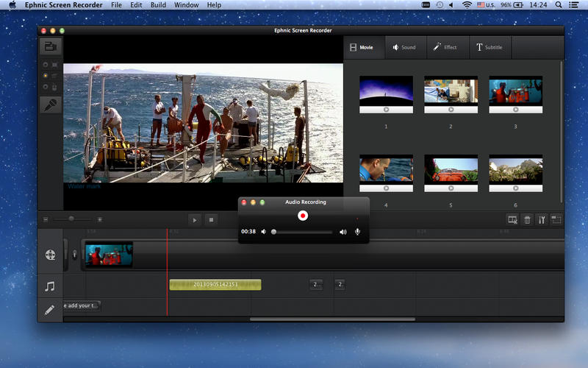Select audio clip 20130905142151
The height and width of the screenshot is (368, 588).
pos(215,285)
